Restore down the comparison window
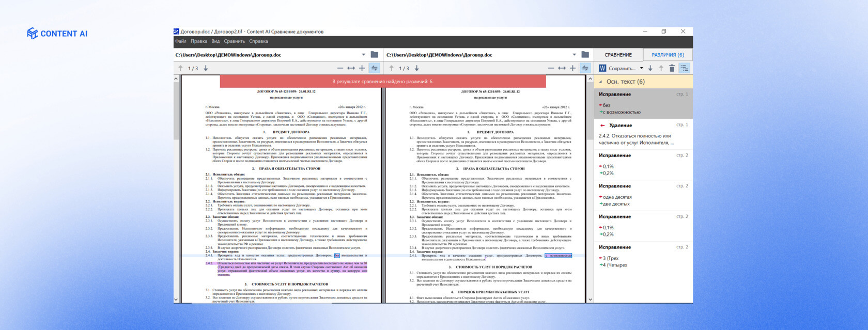Image resolution: width=868 pixels, height=330 pixels. (664, 32)
